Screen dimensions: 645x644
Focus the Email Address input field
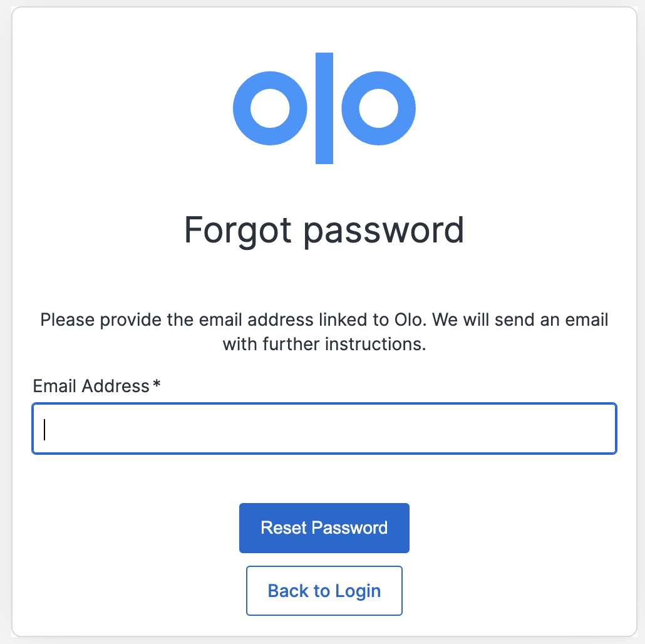coord(324,428)
